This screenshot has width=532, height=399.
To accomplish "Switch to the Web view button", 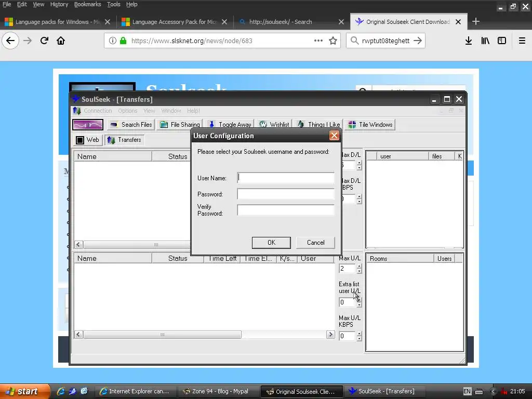I will point(87,140).
